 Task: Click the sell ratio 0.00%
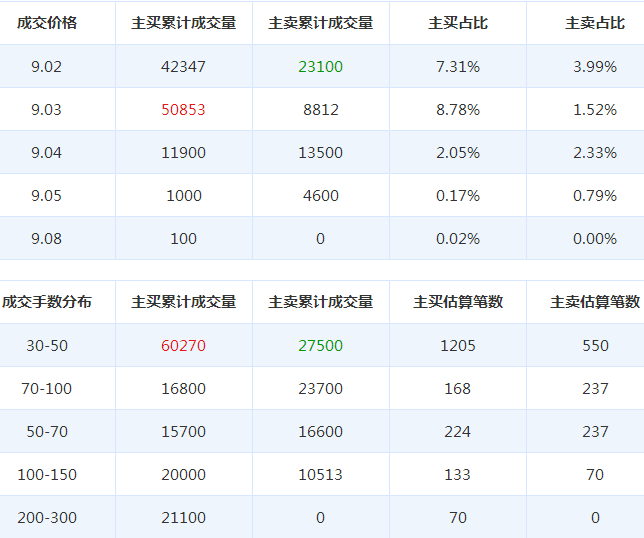[595, 239]
